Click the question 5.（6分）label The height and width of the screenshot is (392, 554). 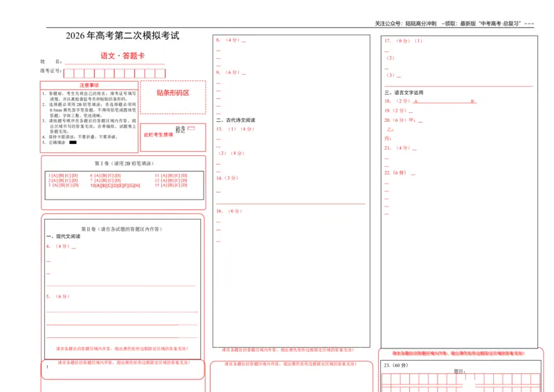click(x=58, y=296)
